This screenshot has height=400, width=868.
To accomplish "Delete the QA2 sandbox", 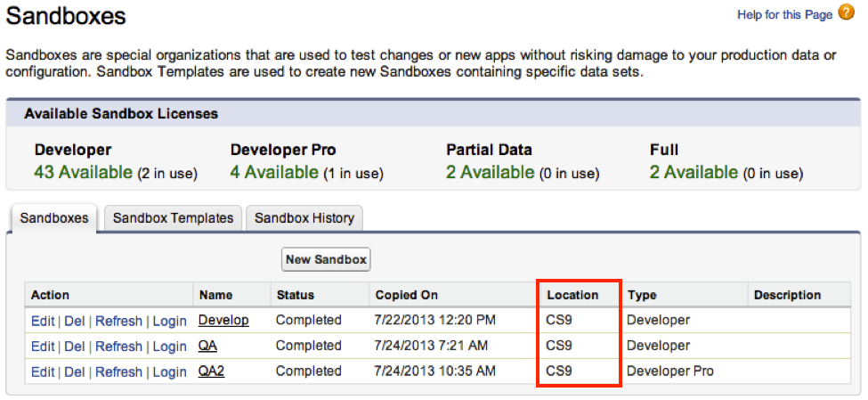I will click(x=75, y=371).
